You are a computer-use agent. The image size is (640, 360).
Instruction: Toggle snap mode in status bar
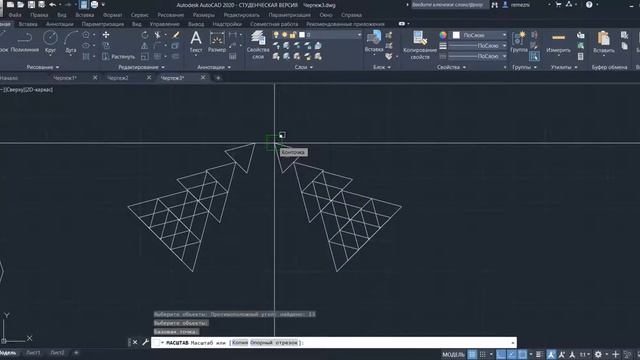pyautogui.click(x=483, y=354)
